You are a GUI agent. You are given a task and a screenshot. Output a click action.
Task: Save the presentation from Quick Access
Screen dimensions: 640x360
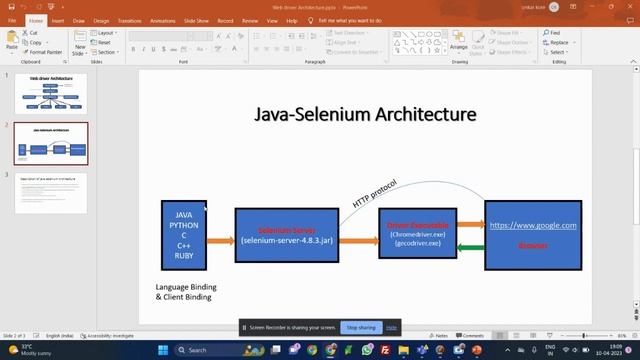pyautogui.click(x=11, y=7)
